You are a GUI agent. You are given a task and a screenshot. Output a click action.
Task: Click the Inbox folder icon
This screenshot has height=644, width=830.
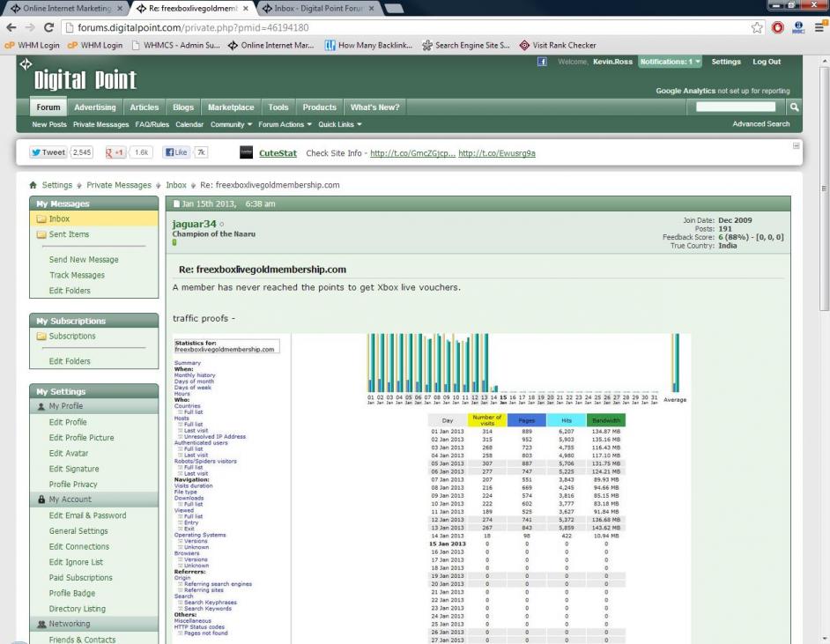pyautogui.click(x=41, y=219)
